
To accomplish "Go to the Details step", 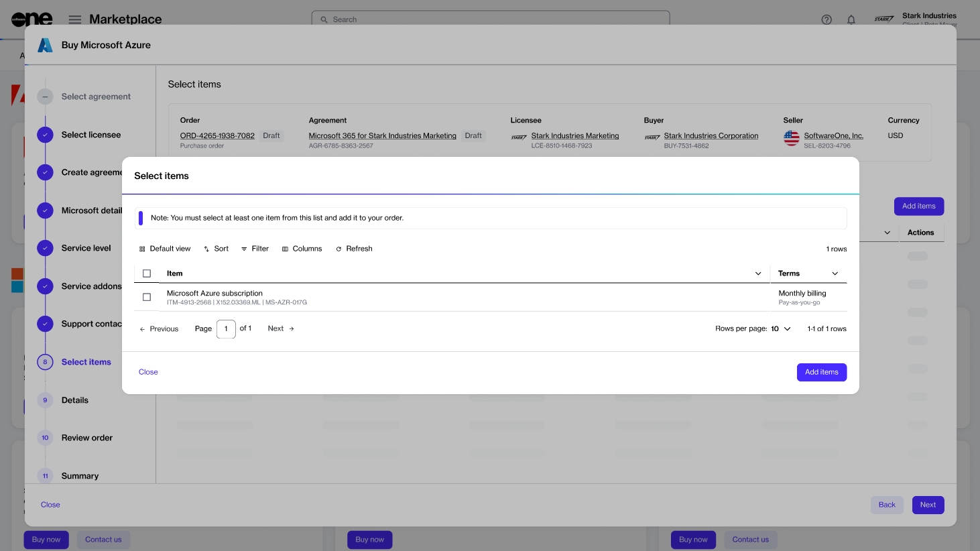I will tap(75, 400).
